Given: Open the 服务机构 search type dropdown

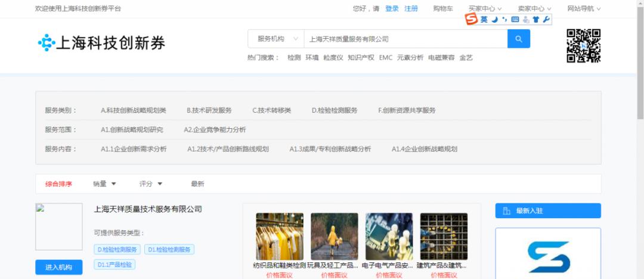Looking at the screenshot, I should [x=276, y=39].
